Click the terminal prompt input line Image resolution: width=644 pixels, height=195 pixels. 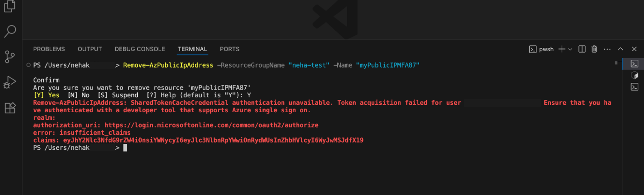pyautogui.click(x=125, y=148)
